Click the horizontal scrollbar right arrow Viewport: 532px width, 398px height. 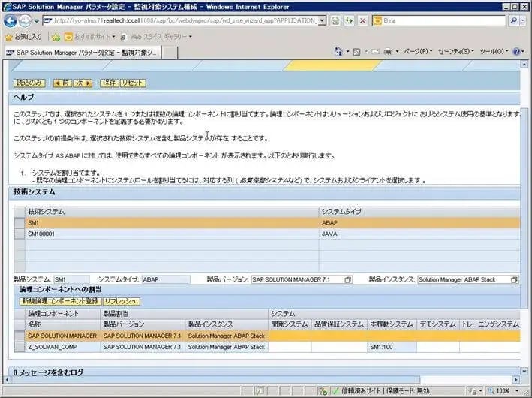click(x=515, y=380)
